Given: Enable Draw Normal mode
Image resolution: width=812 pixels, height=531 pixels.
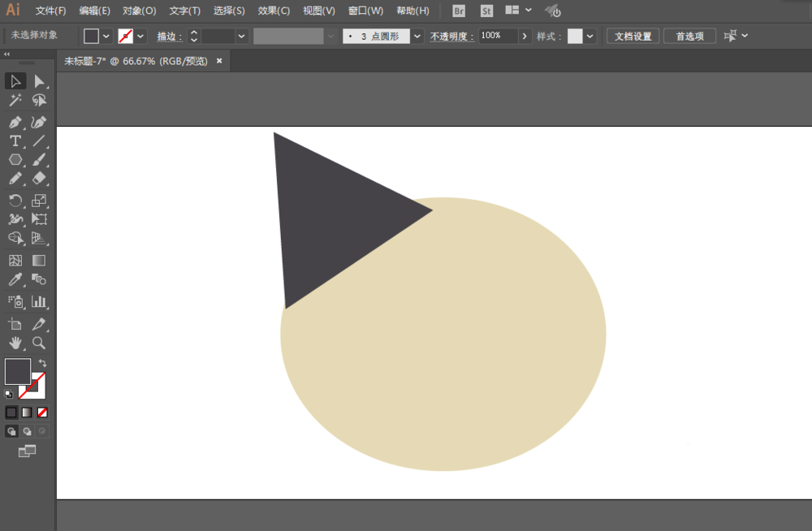Looking at the screenshot, I should point(11,431).
